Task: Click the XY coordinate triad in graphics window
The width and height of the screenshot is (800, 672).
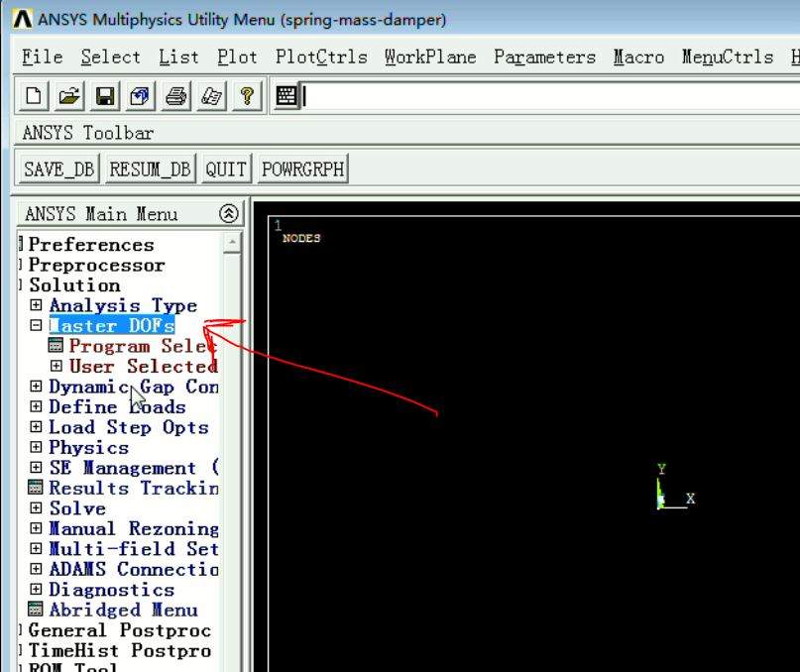Action: click(674, 488)
